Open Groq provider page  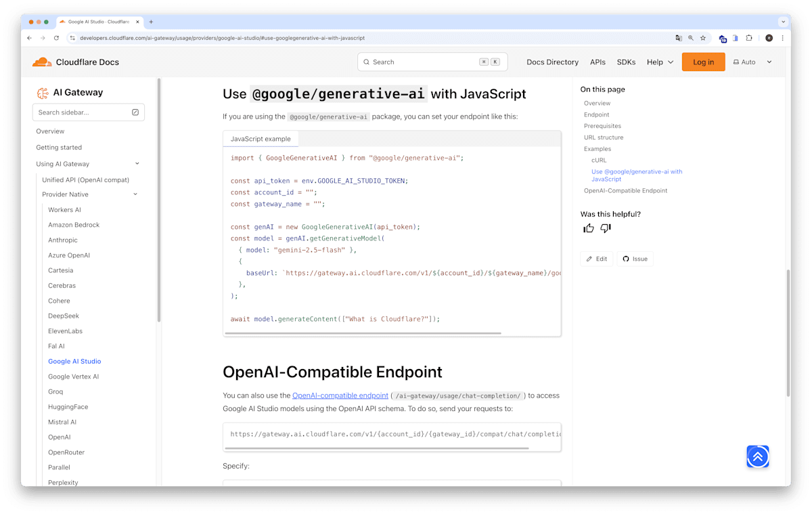55,391
